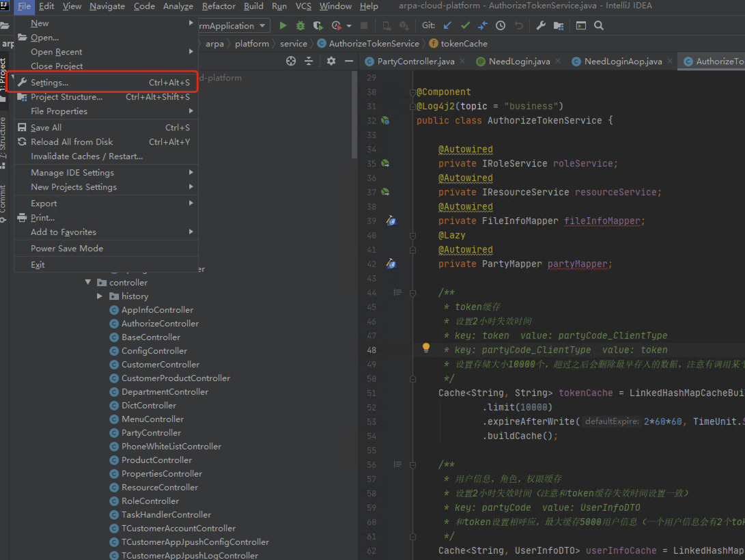Click Collapse All icon in Project panel
This screenshot has width=745, height=560.
point(309,61)
